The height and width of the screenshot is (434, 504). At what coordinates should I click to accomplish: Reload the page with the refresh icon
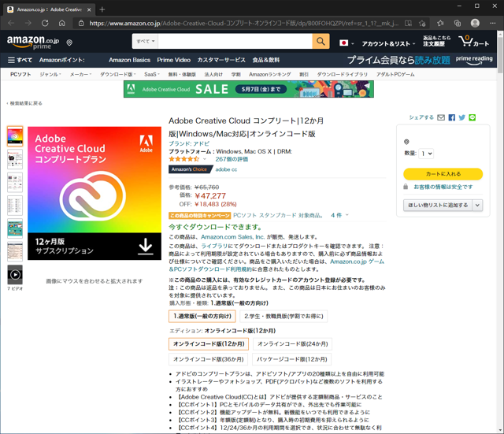pos(45,23)
